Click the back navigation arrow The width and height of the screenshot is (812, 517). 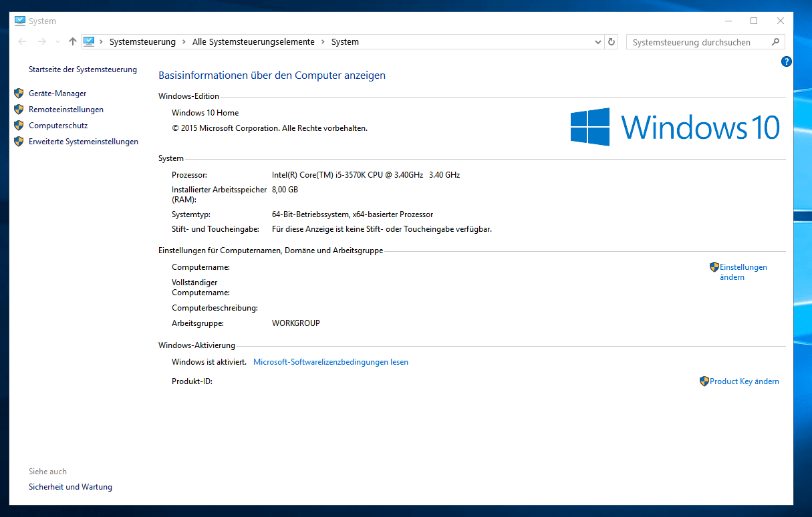click(x=23, y=41)
